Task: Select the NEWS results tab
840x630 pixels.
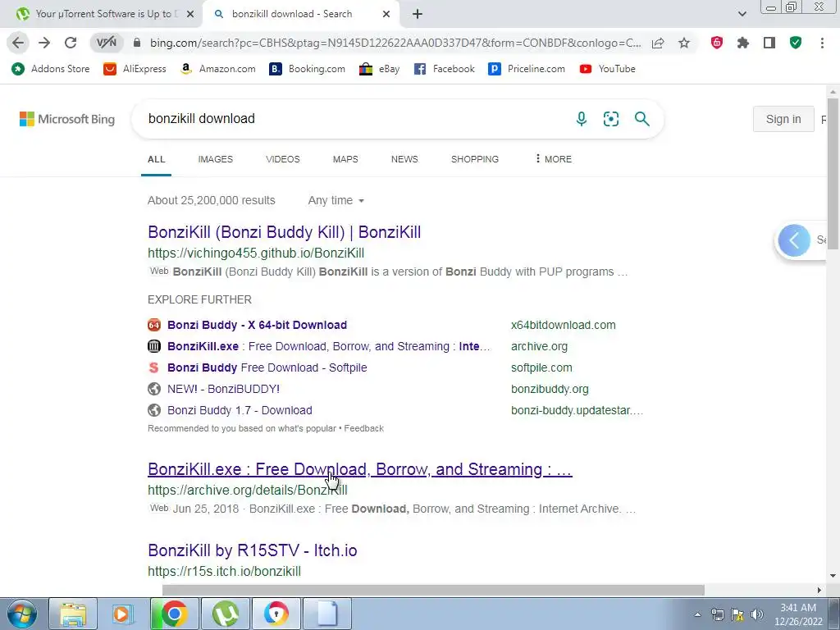Action: click(x=404, y=159)
